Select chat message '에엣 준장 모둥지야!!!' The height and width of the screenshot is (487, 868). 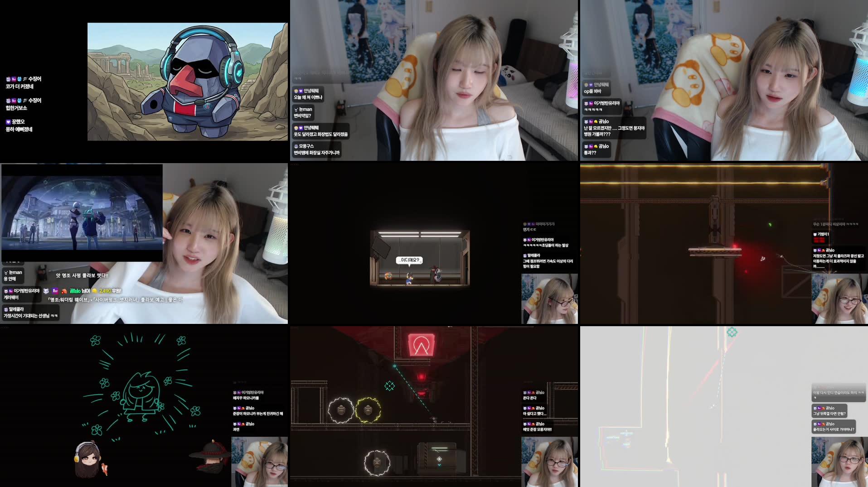click(x=538, y=429)
